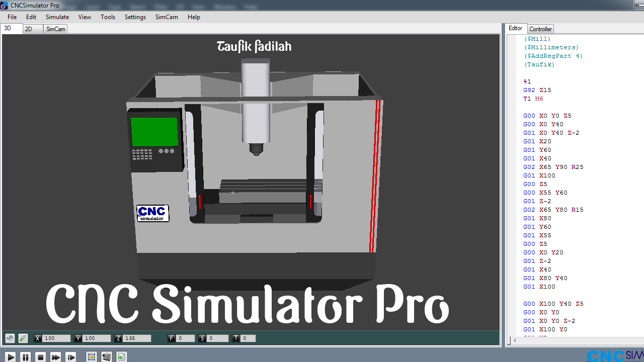Click the green tool icon in status bar

[x=23, y=338]
